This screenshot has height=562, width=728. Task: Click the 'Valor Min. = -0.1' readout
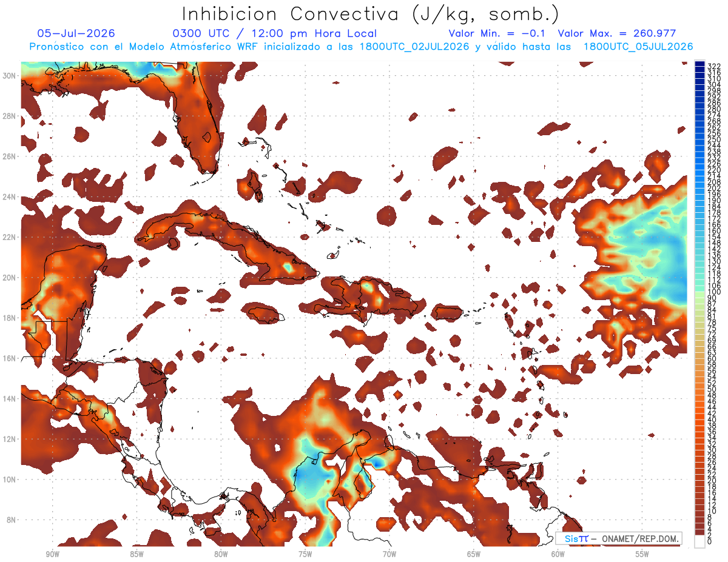tap(498, 34)
